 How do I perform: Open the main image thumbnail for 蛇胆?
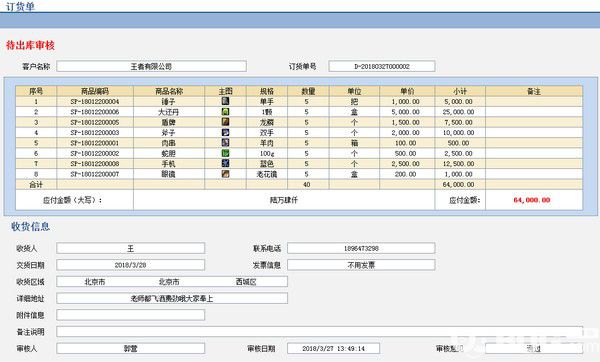(225, 153)
